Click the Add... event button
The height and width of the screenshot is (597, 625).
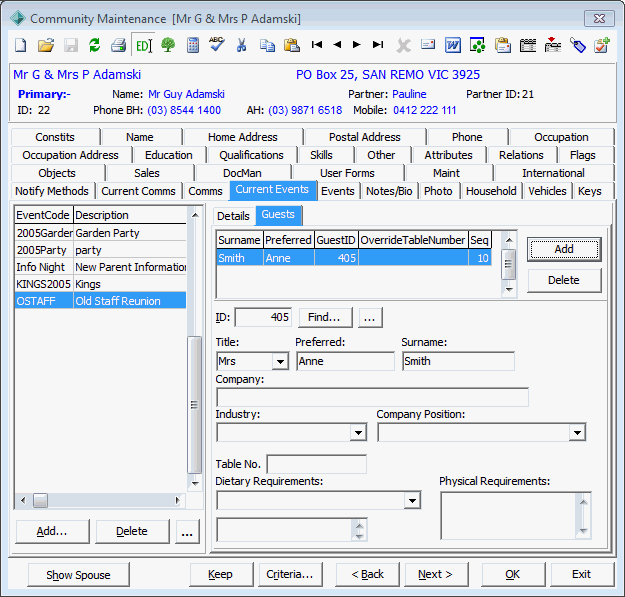pos(52,531)
